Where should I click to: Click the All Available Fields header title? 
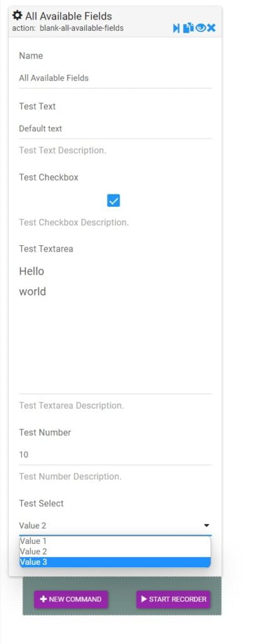(x=69, y=16)
